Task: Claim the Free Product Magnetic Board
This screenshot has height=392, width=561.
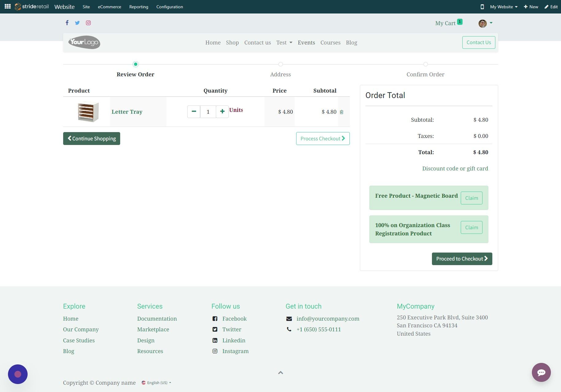Action: [x=471, y=198]
